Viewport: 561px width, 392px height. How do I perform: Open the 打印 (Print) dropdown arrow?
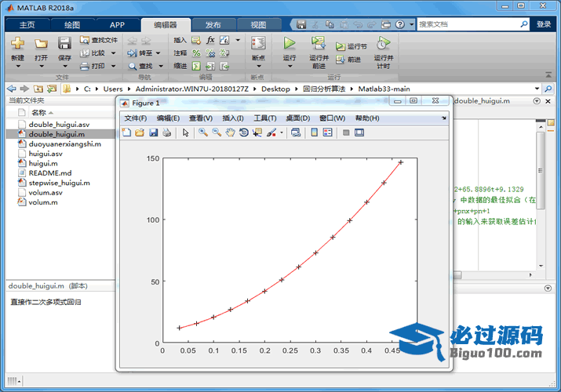click(x=113, y=66)
